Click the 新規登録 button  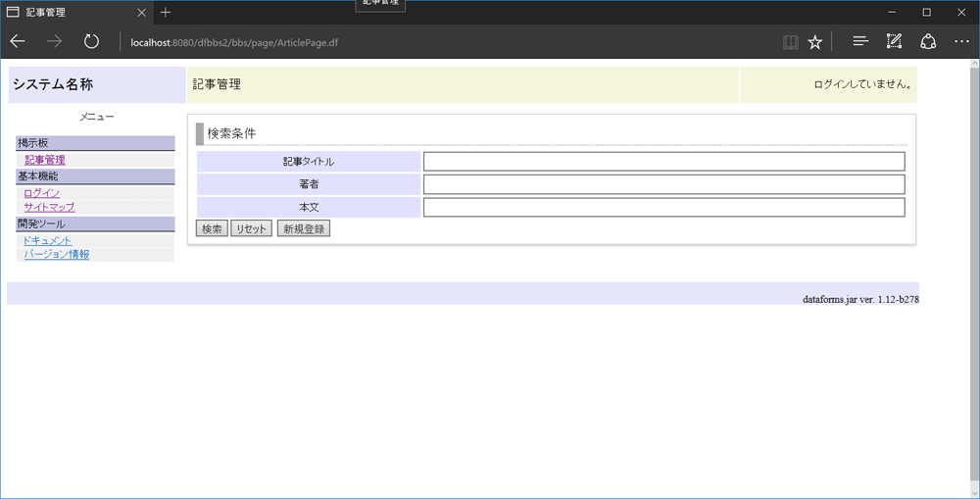304,228
